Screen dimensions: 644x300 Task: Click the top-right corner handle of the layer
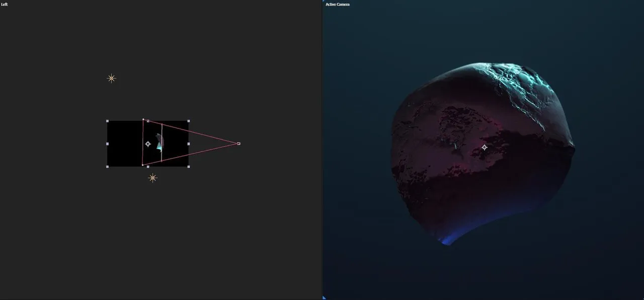coord(189,121)
